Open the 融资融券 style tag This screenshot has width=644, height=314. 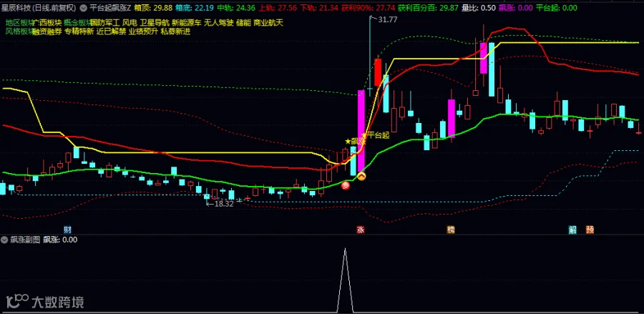47,31
